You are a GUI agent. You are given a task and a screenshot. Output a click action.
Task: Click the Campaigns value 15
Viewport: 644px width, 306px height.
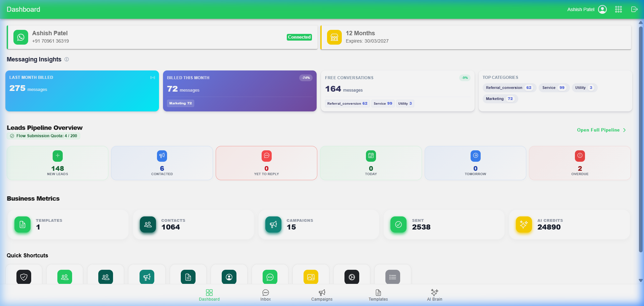[x=291, y=227]
